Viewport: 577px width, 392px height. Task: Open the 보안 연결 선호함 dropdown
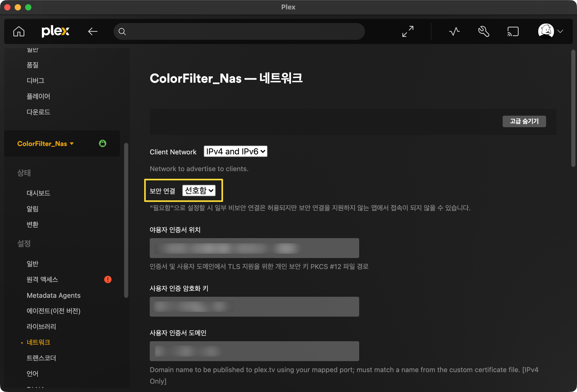[199, 191]
